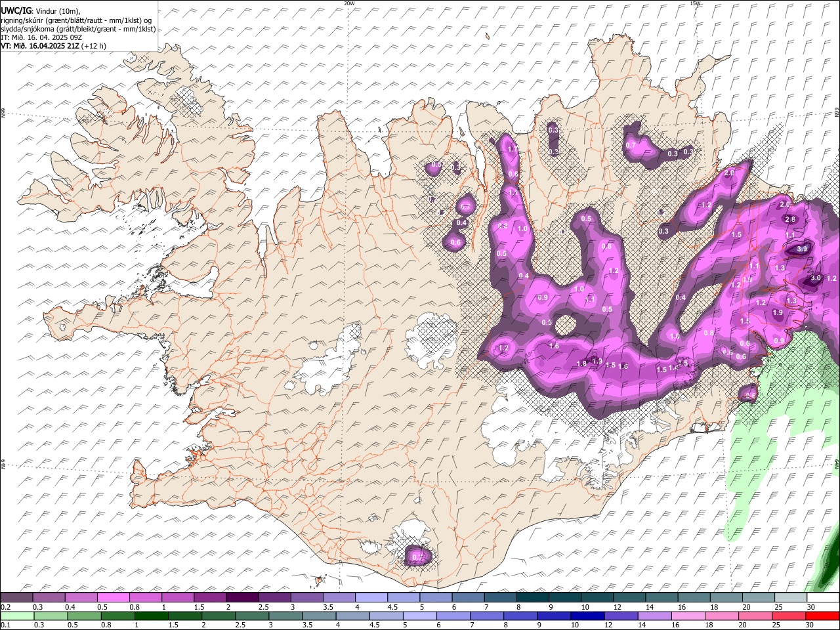Select the "2.8" precipitation value on the map
Screen dimensions: 840x630
pyautogui.click(x=790, y=219)
